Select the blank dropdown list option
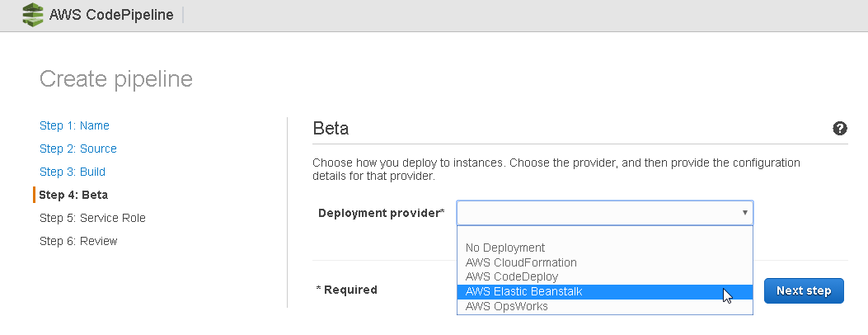 (x=604, y=234)
